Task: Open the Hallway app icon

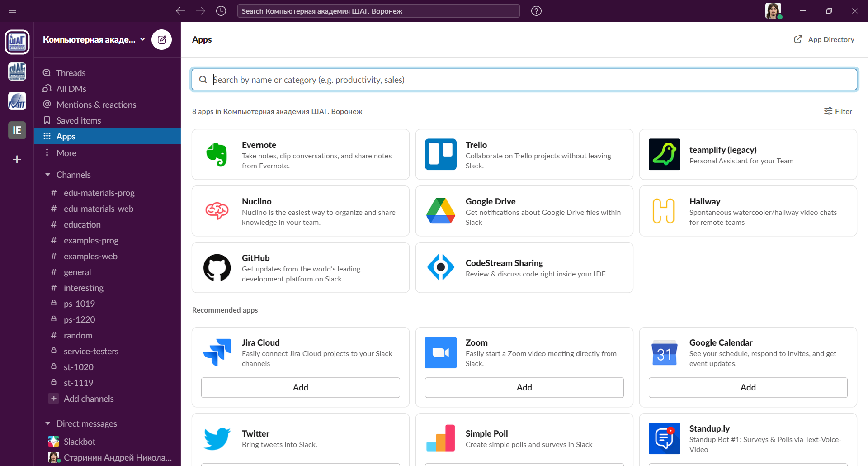Action: coord(665,211)
